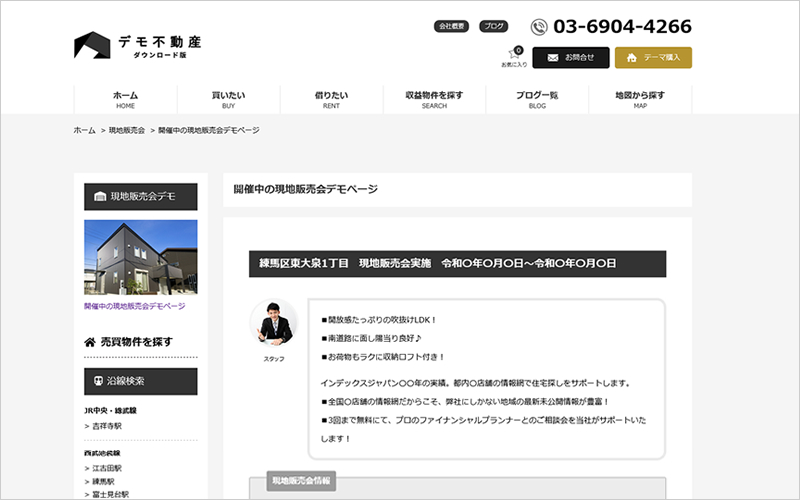
Task: Select 吉祥寺駅 station link
Action: click(x=105, y=426)
